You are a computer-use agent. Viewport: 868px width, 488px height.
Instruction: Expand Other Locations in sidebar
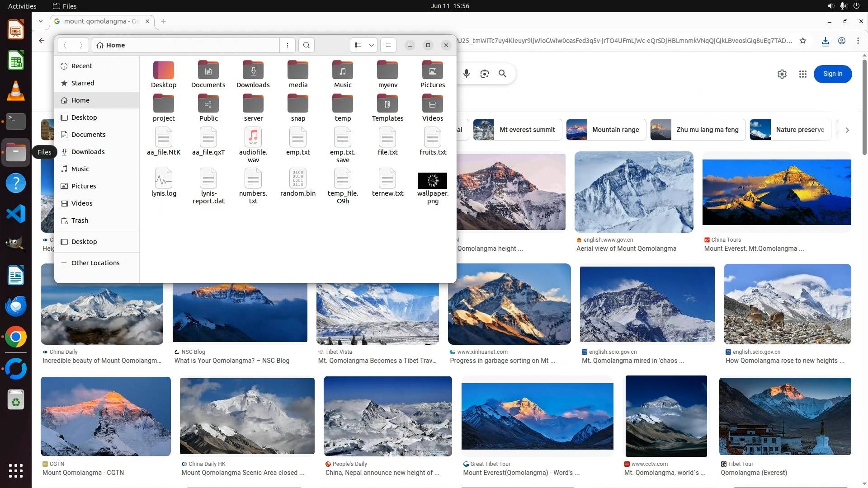pos(95,263)
